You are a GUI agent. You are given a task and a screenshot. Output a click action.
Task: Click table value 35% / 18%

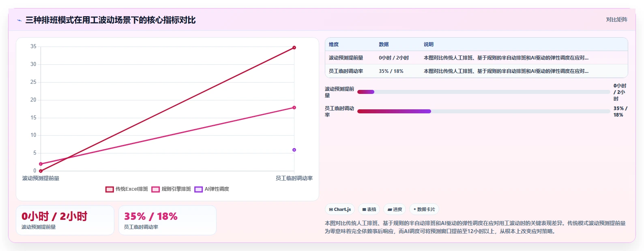tap(391, 71)
